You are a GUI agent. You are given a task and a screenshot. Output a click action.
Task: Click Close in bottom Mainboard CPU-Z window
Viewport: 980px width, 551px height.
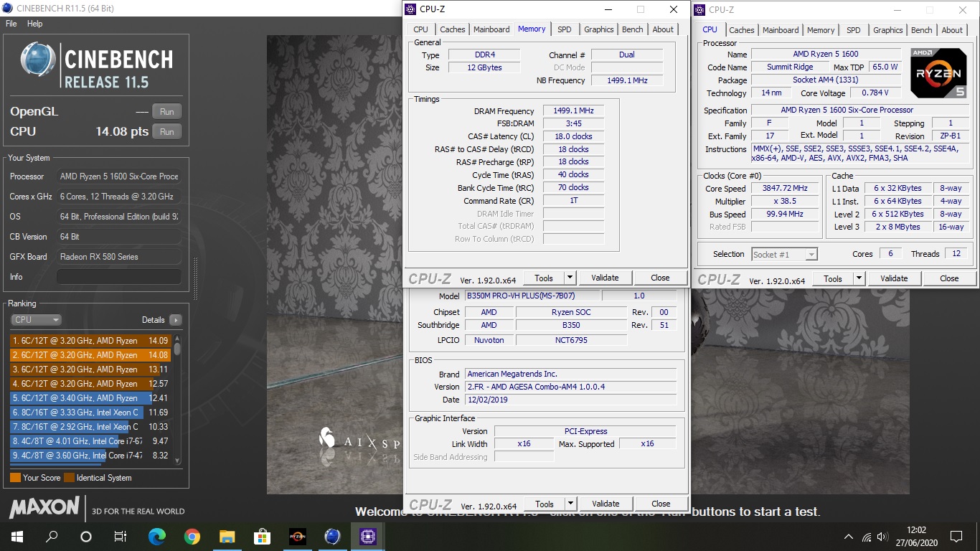click(x=661, y=504)
